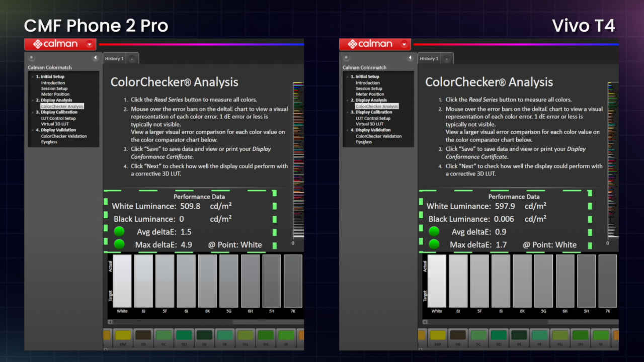This screenshot has width=644, height=362.
Task: Collapse '3. Display Calibration' in Vivo window
Action: 348,112
